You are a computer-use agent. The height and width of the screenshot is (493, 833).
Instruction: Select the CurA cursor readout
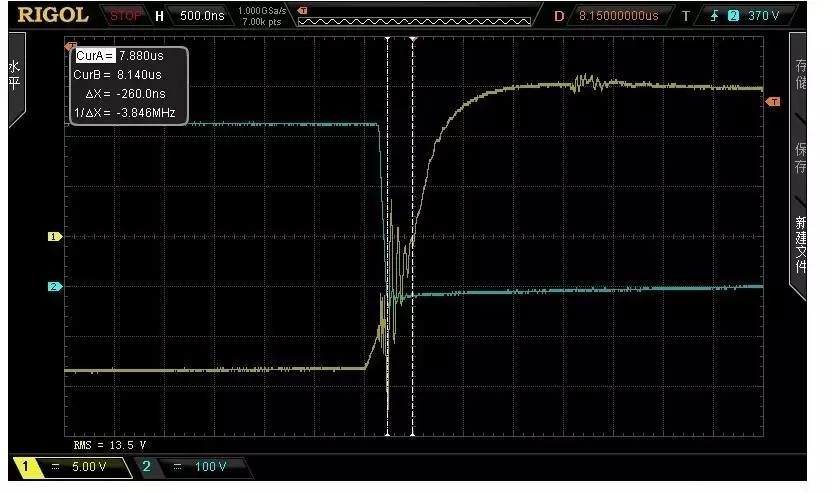pos(119,57)
